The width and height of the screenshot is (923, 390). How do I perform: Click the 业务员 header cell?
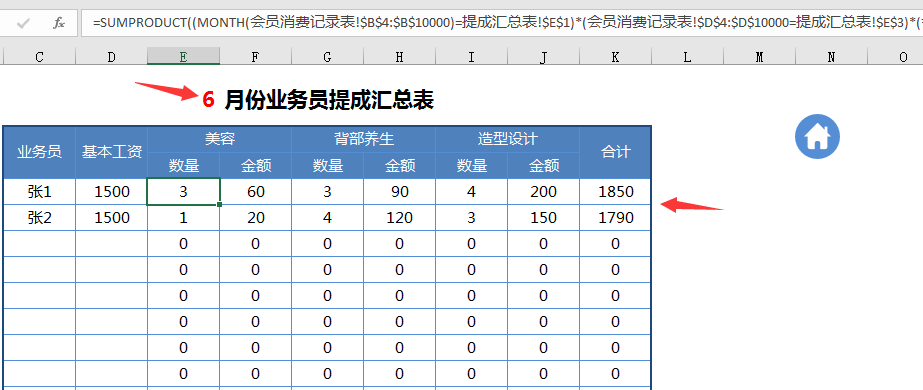(39, 152)
